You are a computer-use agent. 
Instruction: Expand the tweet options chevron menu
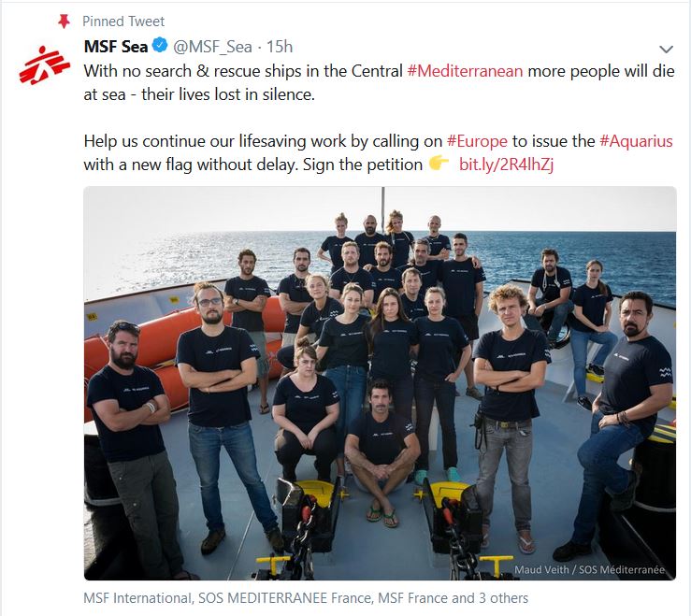pyautogui.click(x=666, y=49)
